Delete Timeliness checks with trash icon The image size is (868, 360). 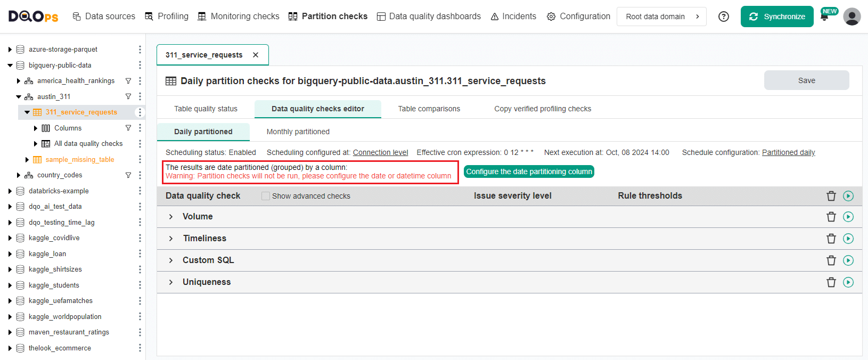[x=831, y=239]
